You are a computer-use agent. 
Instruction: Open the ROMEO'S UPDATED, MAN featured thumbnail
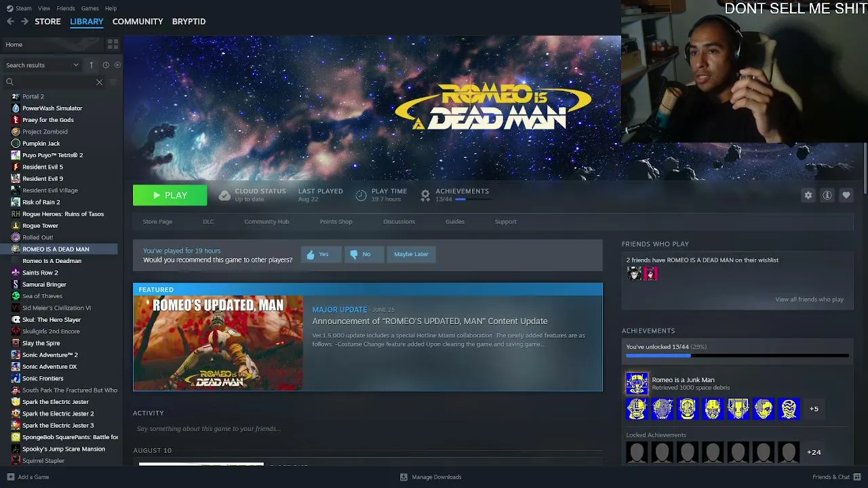pos(218,344)
